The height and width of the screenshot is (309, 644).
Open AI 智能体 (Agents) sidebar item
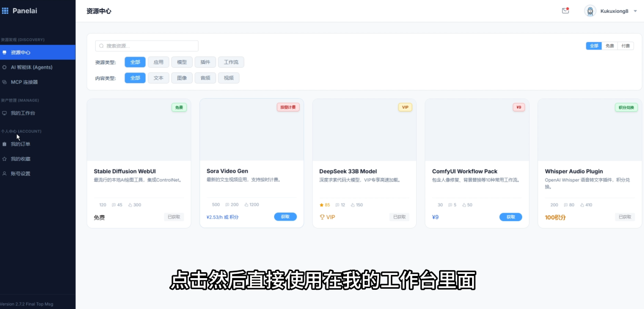(37, 67)
